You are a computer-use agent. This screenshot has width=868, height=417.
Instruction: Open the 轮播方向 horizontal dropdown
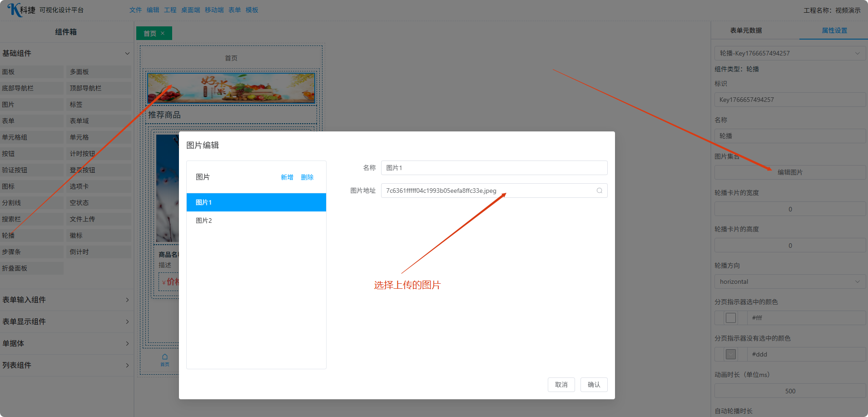point(789,281)
